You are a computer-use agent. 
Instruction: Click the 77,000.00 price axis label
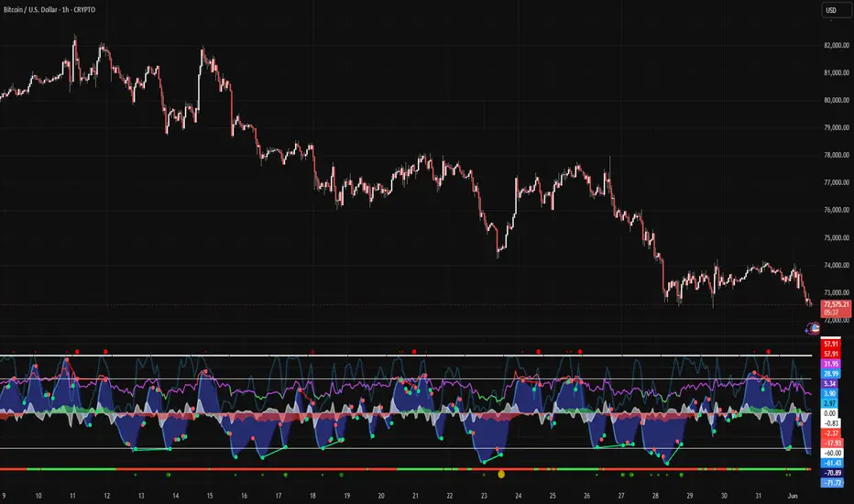point(836,182)
